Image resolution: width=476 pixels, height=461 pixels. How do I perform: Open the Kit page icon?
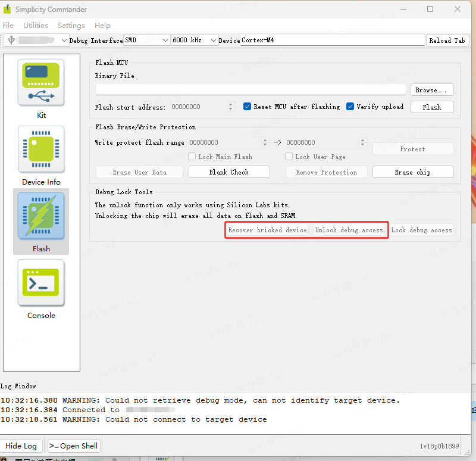pyautogui.click(x=41, y=83)
